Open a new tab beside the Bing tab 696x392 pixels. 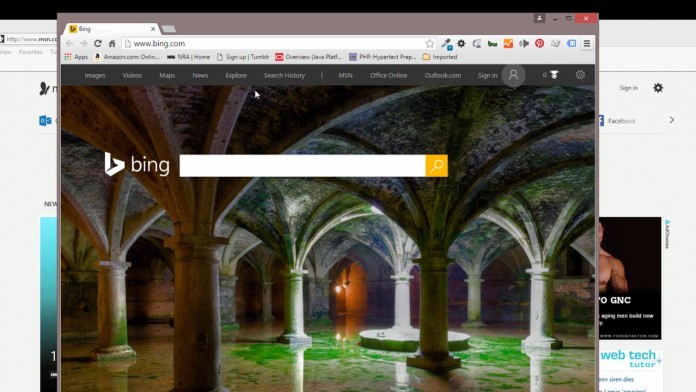169,29
